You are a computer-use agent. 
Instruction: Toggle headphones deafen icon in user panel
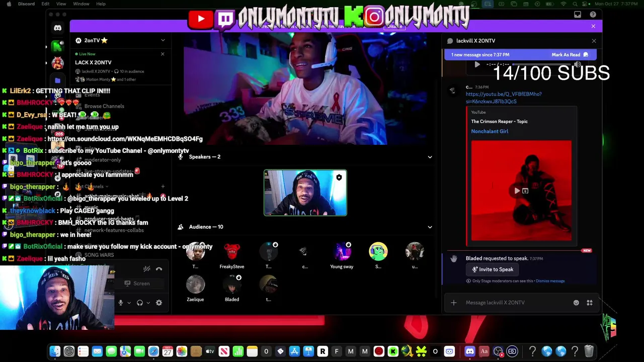pos(140,303)
